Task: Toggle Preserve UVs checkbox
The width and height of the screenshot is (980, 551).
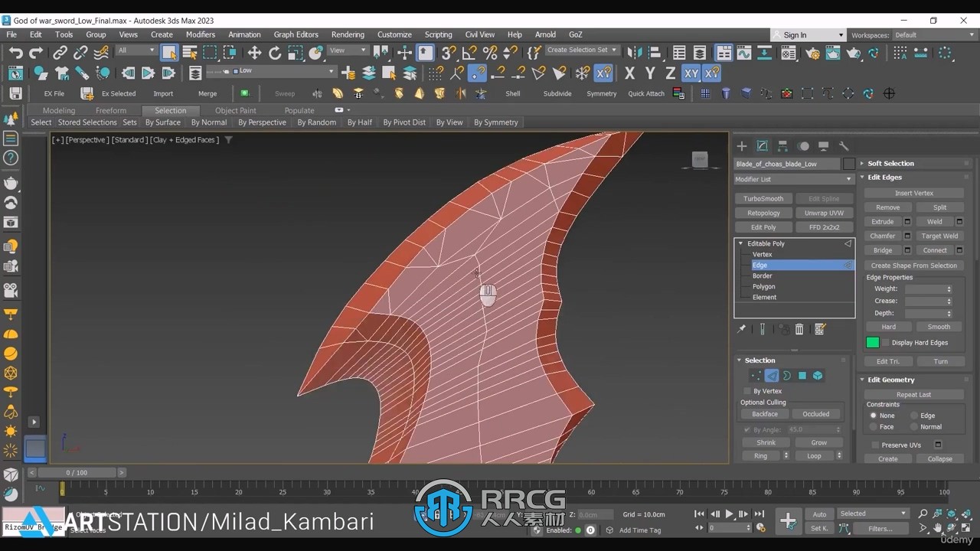Action: [875, 445]
